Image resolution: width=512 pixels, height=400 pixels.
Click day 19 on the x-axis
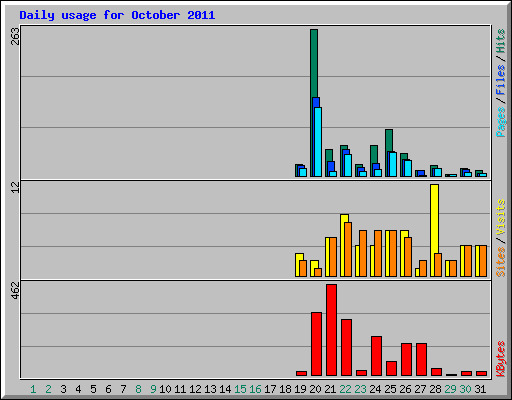click(300, 389)
